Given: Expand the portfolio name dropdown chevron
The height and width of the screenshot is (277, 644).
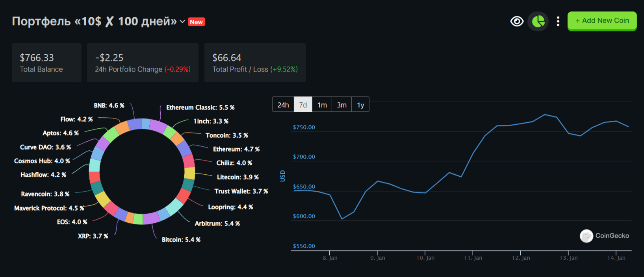Looking at the screenshot, I should (x=182, y=21).
